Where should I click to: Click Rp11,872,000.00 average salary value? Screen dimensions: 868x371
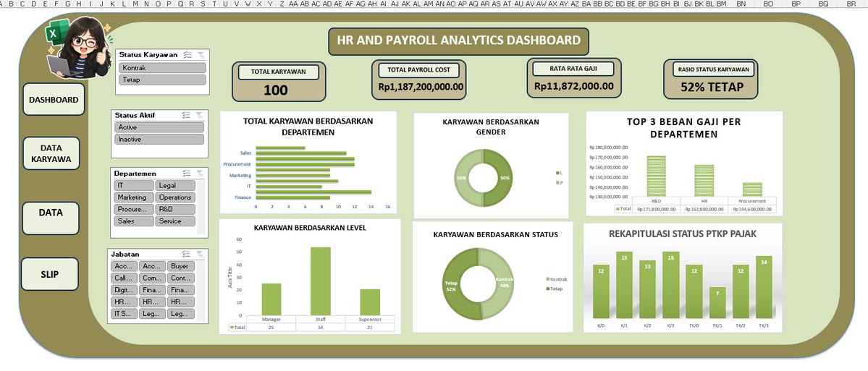(x=573, y=86)
